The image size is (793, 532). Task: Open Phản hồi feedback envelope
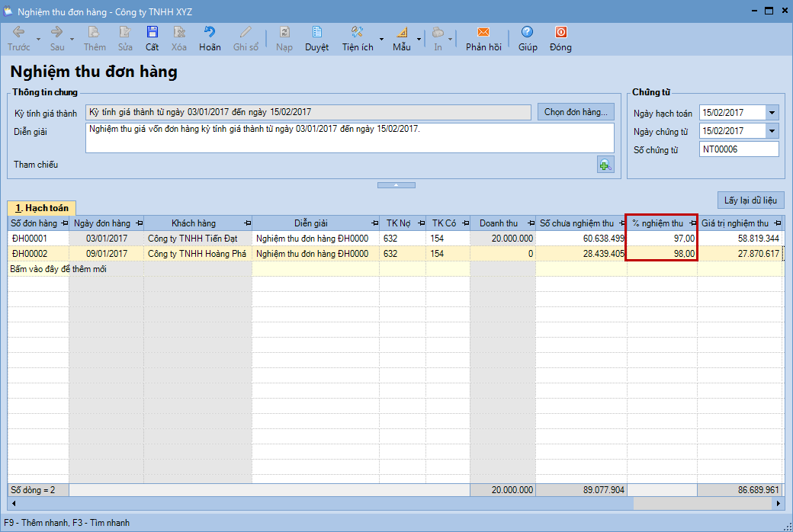pyautogui.click(x=483, y=38)
